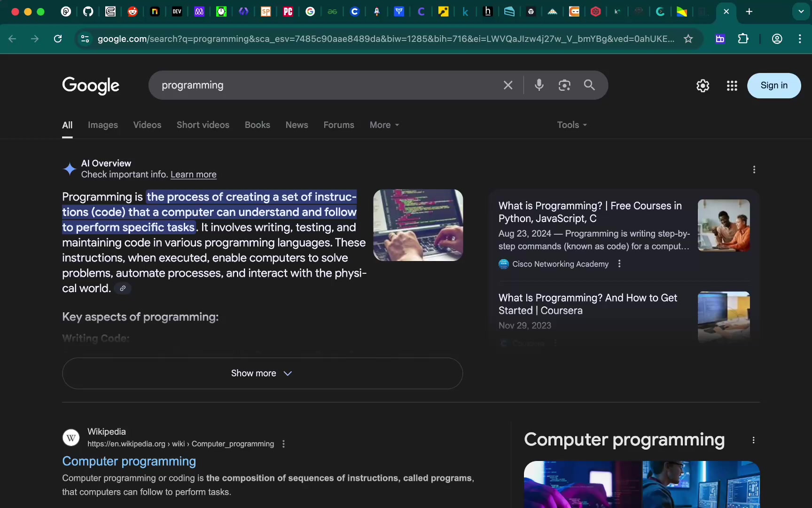
Task: Open the Tools dropdown
Action: 570,125
